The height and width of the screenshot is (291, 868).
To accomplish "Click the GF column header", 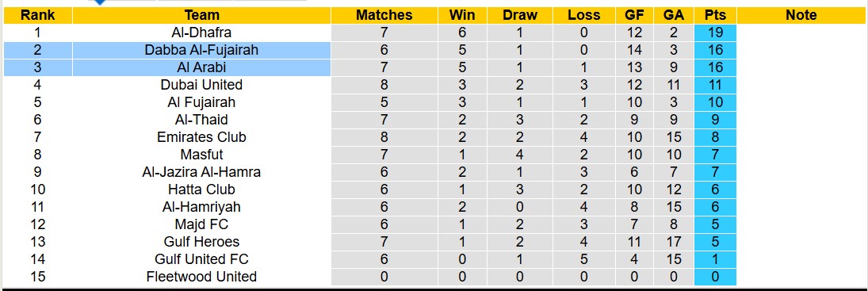I will pyautogui.click(x=634, y=15).
